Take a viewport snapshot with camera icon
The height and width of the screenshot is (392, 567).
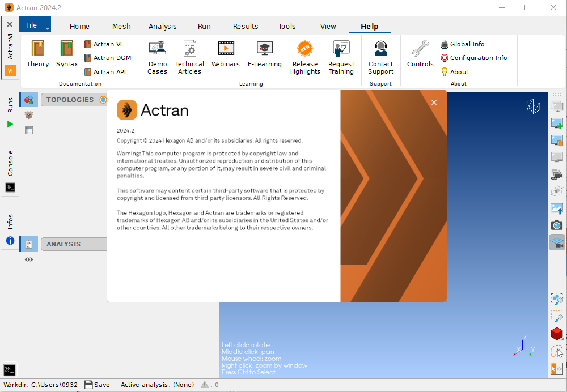557,225
